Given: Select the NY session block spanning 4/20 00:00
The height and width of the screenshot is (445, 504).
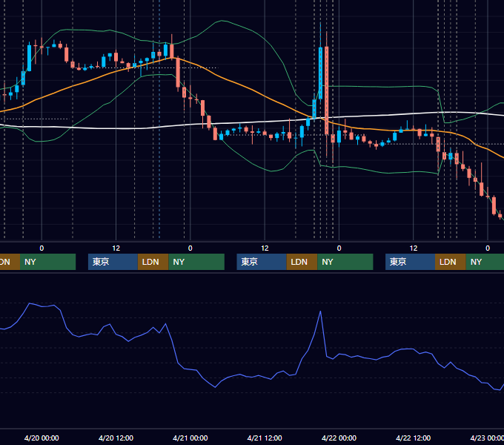Looking at the screenshot, I should point(47,262).
